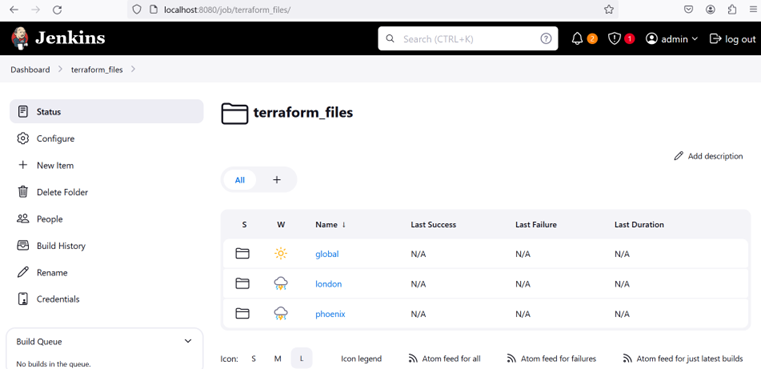Expand the terraform_files breadcrumb chevron
Image resolution: width=761 pixels, height=369 pixels.
133,69
